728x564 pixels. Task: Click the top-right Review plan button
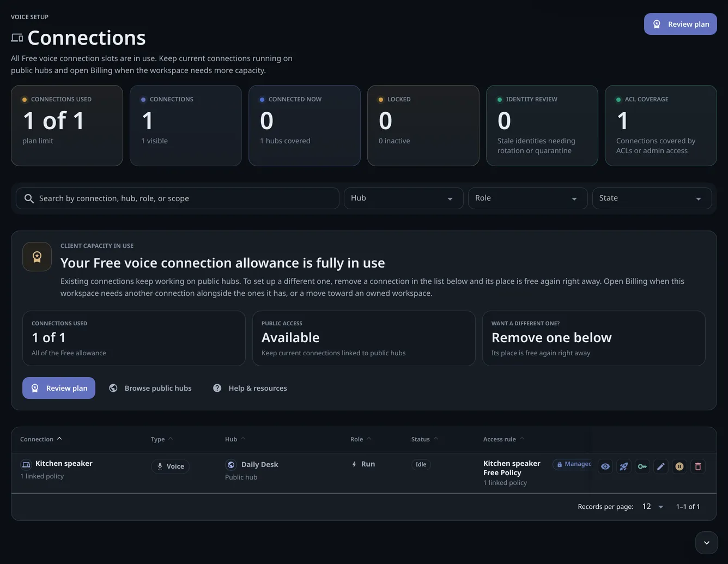[681, 24]
